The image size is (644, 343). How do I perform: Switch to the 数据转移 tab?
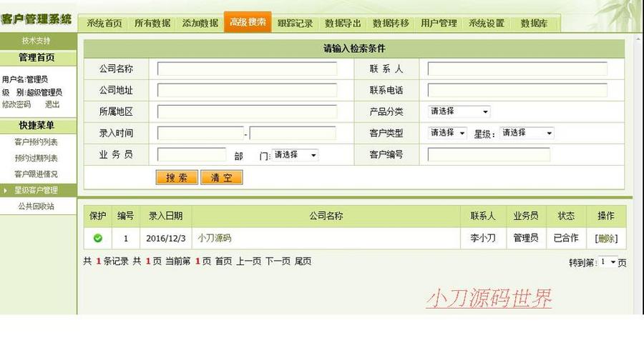(391, 24)
